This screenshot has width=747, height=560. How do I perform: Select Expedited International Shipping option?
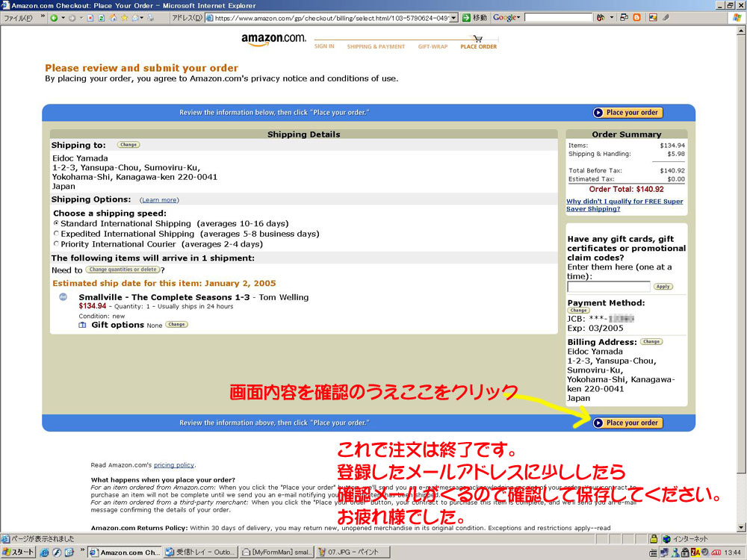pos(56,233)
